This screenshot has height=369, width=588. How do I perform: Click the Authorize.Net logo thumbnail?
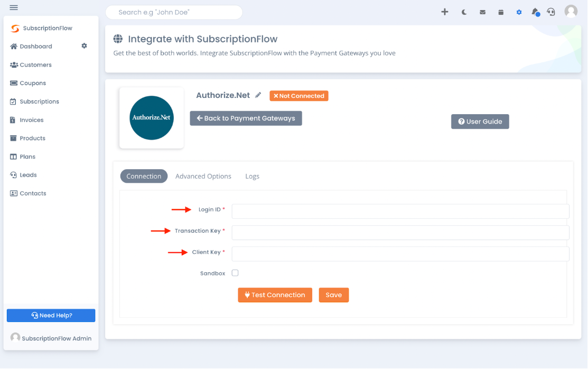152,118
